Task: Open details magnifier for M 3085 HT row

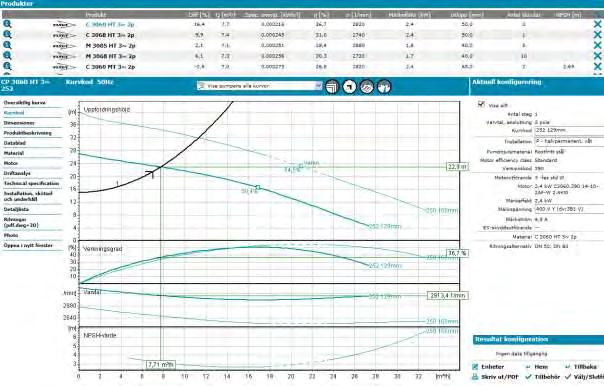Action: click(x=7, y=45)
